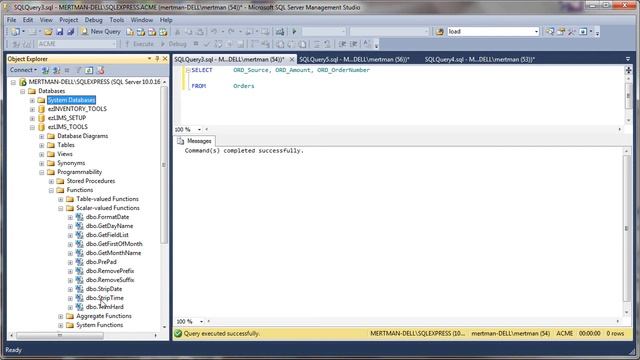Select dbo.GetFirstOfMonth function
The width and height of the screenshot is (640, 360).
pyautogui.click(x=114, y=244)
